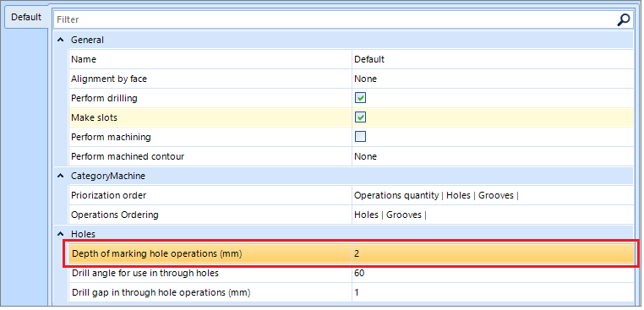The height and width of the screenshot is (310, 644).
Task: Uncheck the Perform drilling checkbox
Action: tap(361, 98)
